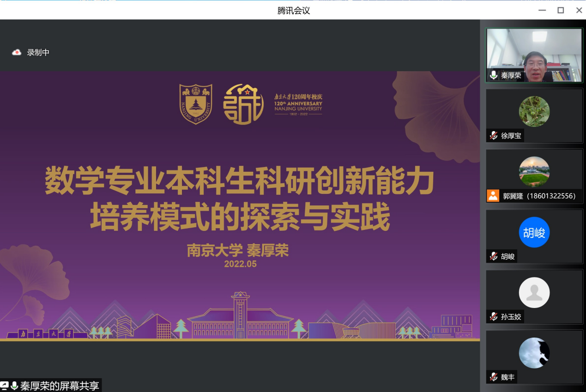This screenshot has width=586, height=392.
Task: Click the blue 胡峻 avatar circle
Action: tap(534, 232)
